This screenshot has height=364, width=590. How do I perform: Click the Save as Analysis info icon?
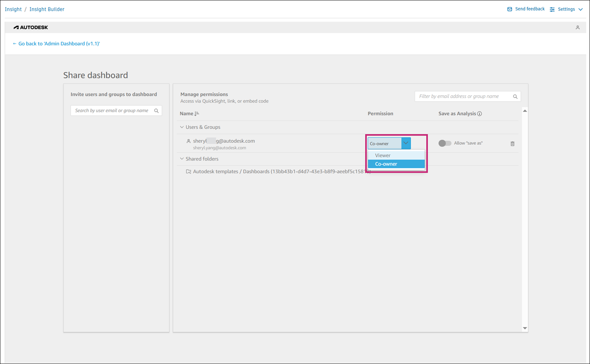(480, 113)
